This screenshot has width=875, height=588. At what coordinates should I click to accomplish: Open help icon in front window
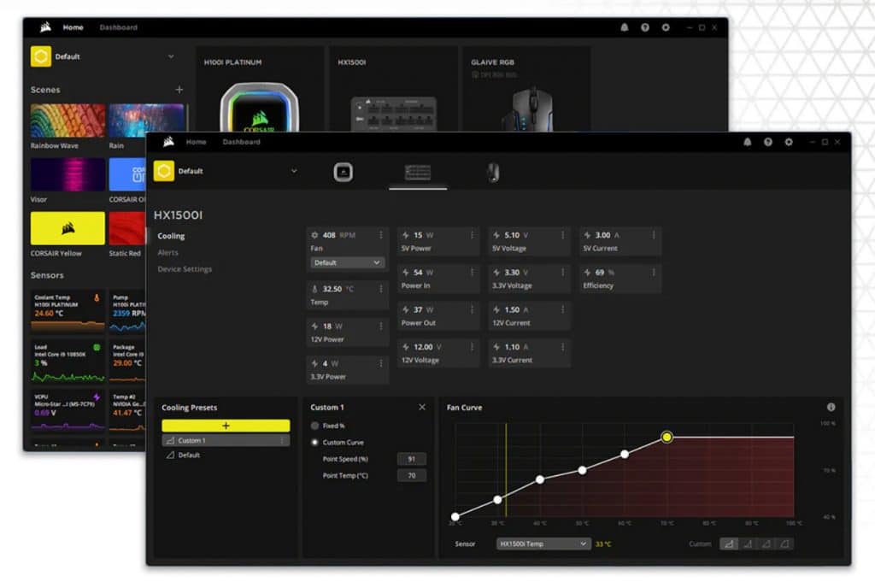tap(768, 142)
